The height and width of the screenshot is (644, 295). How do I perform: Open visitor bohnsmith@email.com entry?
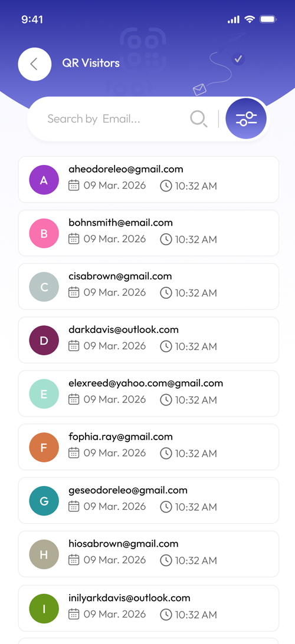click(149, 233)
